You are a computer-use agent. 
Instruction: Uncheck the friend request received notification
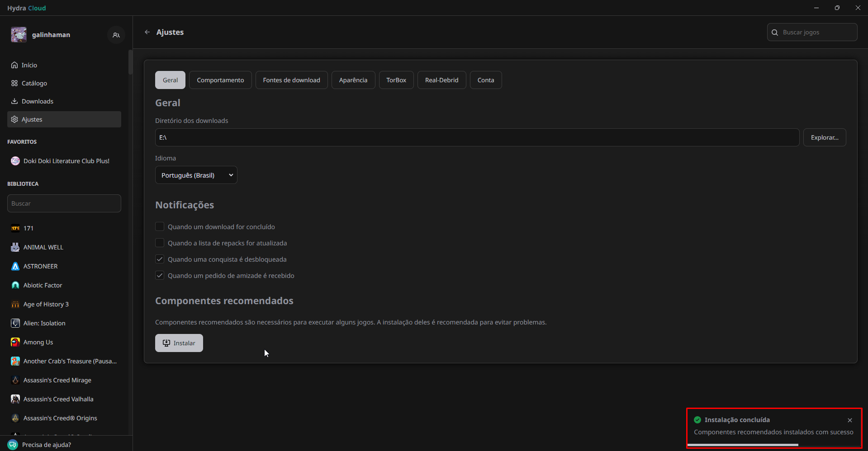[x=160, y=275]
